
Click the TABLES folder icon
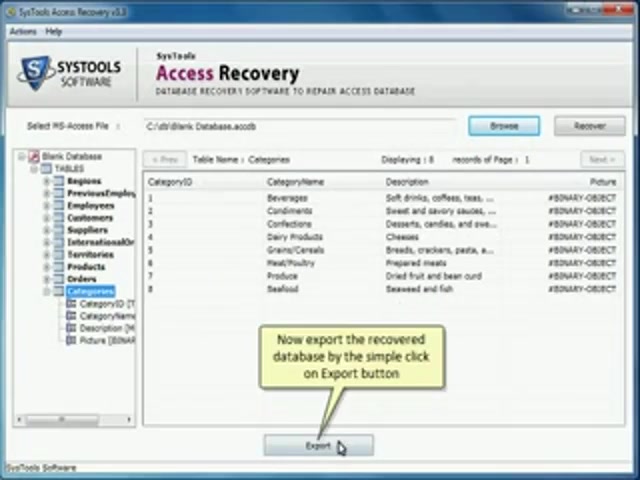(x=46, y=169)
